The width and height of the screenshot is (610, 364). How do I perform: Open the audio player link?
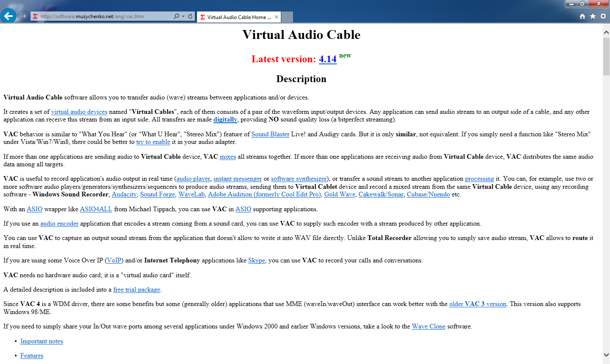tap(193, 179)
